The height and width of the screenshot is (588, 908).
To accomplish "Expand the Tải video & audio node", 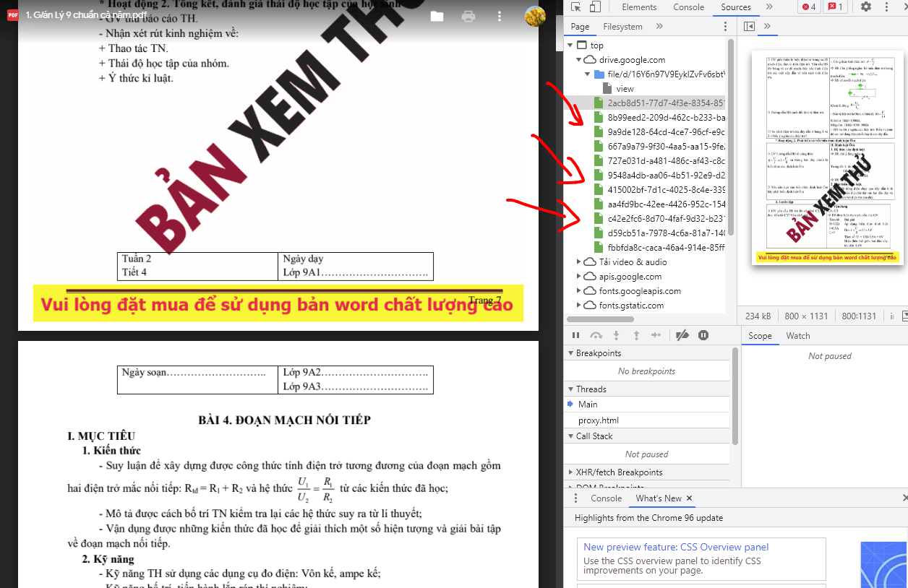I will coord(578,262).
